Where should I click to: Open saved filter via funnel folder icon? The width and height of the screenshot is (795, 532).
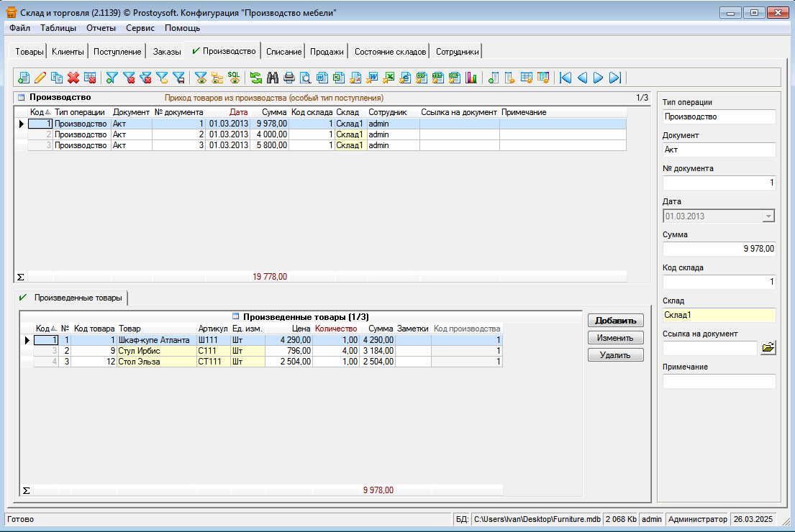163,78
